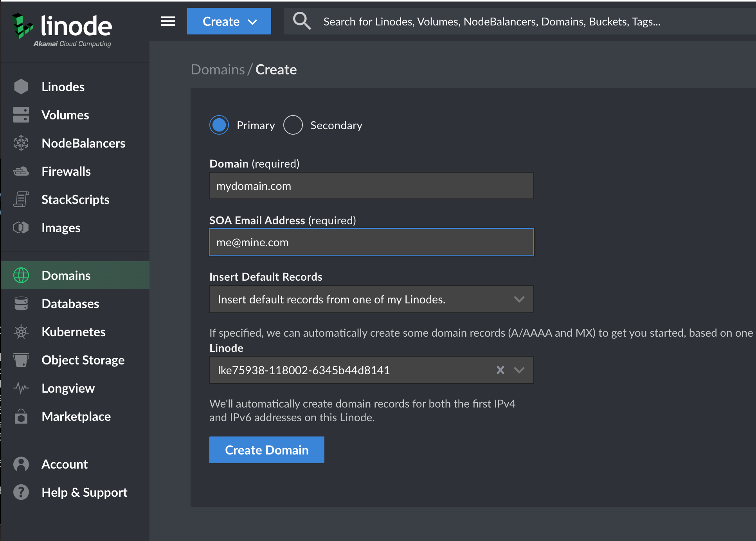Select the Volumes sidebar icon
This screenshot has height=541, width=756.
pyautogui.click(x=21, y=115)
